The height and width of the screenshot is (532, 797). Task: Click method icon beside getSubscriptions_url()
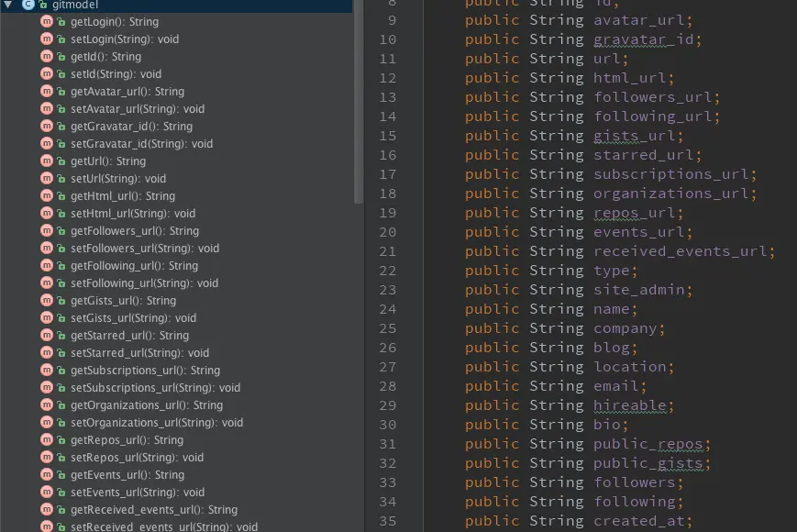pos(47,370)
